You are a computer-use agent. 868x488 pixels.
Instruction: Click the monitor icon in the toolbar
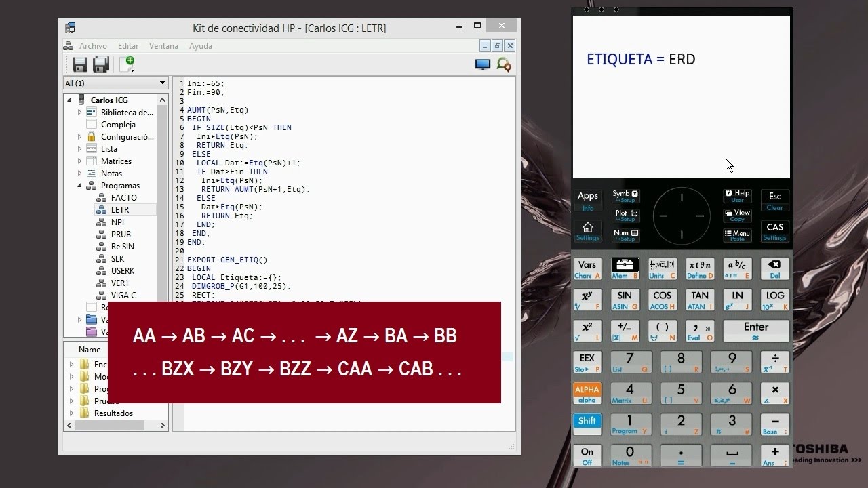point(483,64)
